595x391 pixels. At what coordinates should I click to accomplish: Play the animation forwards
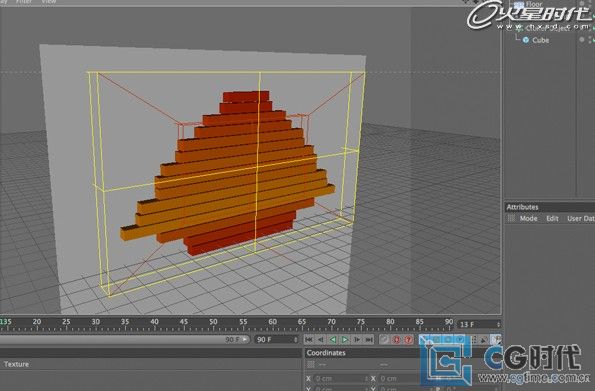[345, 339]
